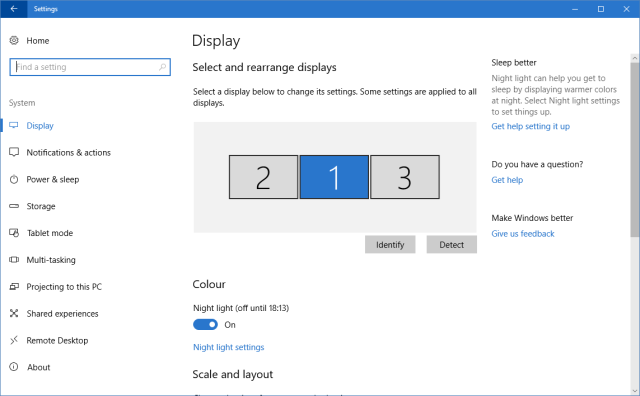Open the Home settings page
The width and height of the screenshot is (640, 396).
38,40
